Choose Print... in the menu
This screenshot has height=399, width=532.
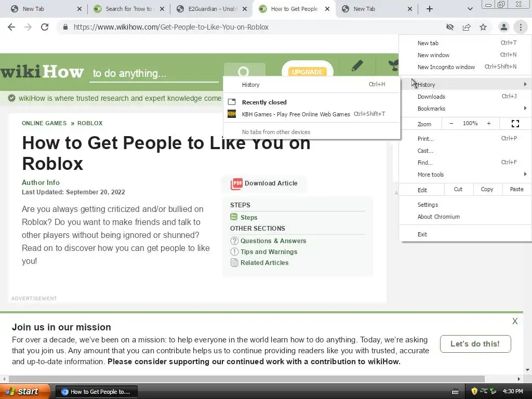point(465,139)
